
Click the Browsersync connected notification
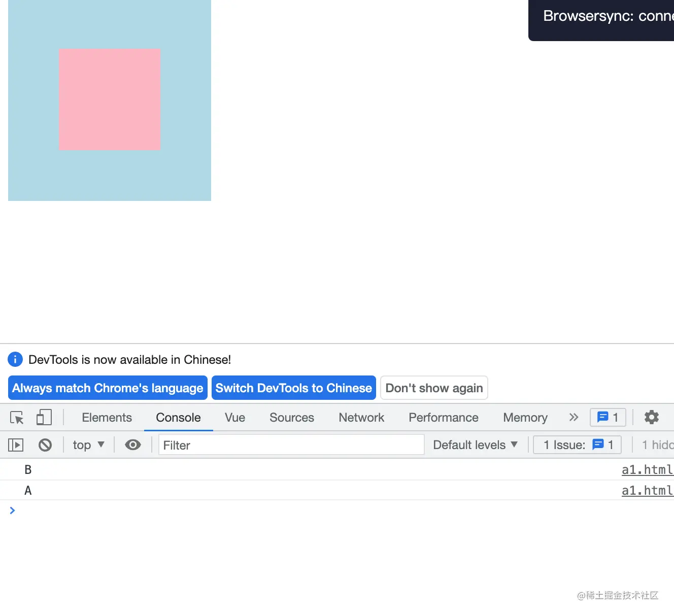pyautogui.click(x=601, y=19)
